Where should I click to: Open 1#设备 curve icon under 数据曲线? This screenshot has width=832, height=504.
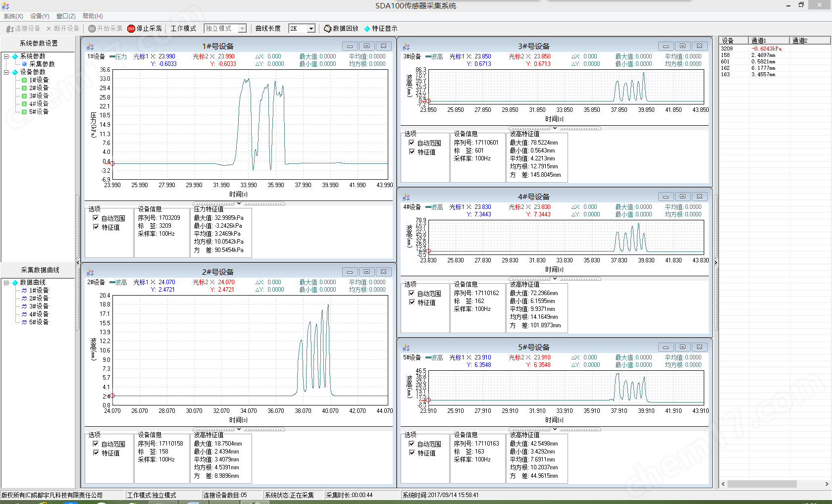(24, 291)
